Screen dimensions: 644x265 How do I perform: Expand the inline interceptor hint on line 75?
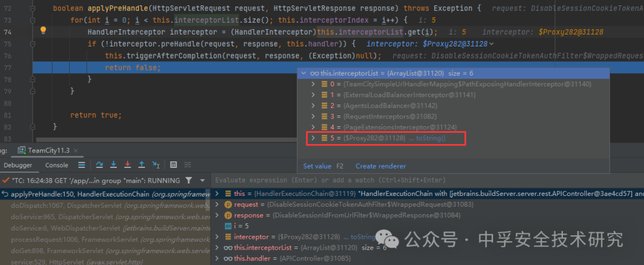click(492, 44)
